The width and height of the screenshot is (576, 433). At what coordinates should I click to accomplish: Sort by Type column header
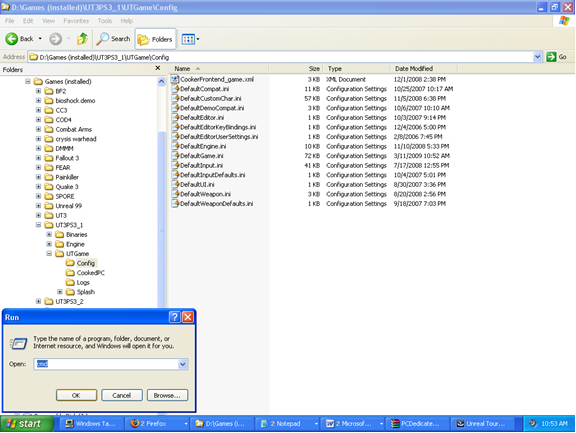click(x=356, y=69)
